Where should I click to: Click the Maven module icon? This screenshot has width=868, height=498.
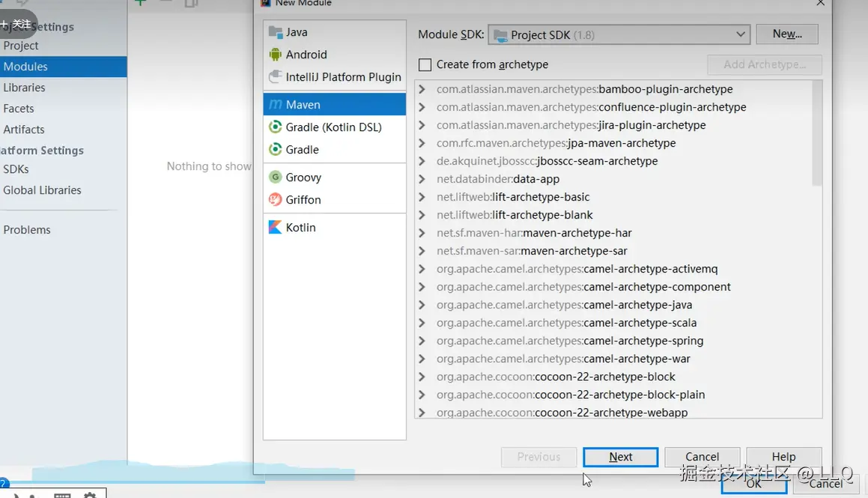pyautogui.click(x=275, y=105)
